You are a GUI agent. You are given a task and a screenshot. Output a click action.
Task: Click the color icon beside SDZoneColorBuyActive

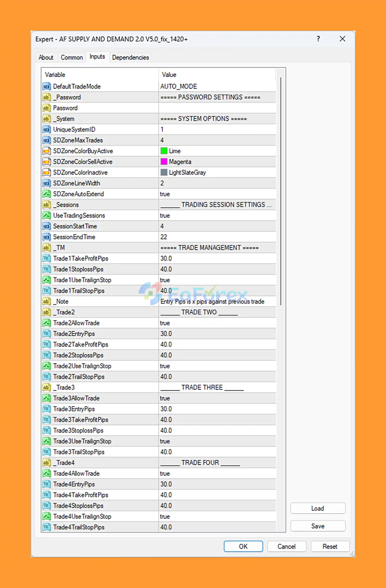coord(46,151)
